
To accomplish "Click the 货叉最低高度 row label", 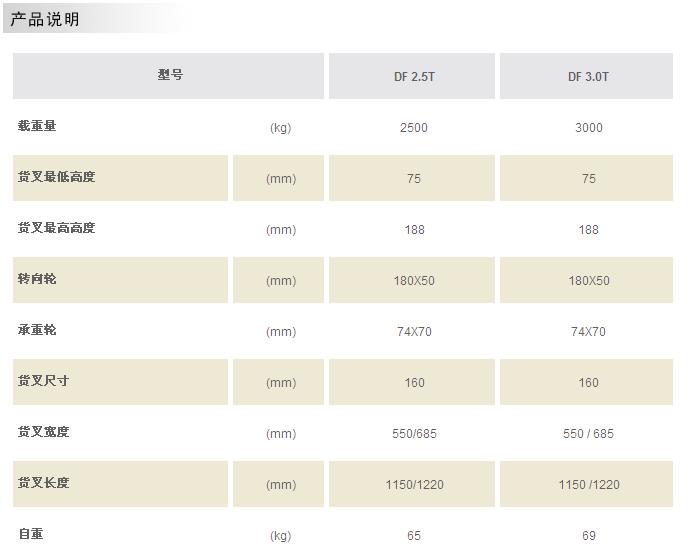I will pos(56,177).
